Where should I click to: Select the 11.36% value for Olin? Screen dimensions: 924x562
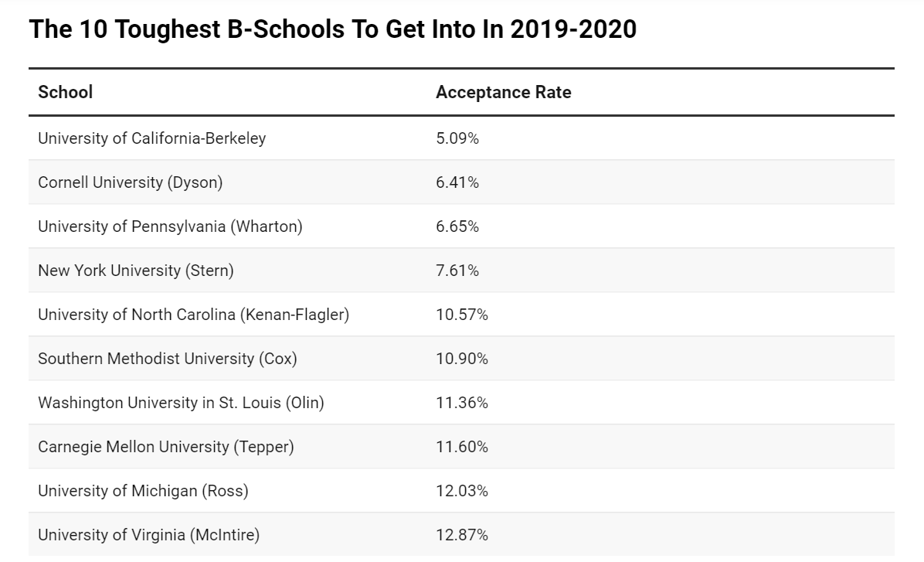coord(461,403)
